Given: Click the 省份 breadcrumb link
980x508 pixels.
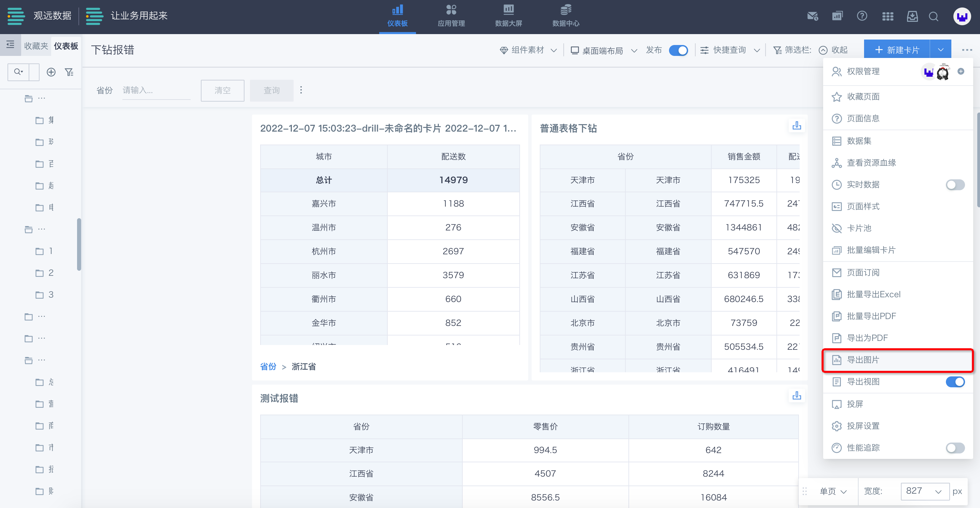Looking at the screenshot, I should 268,367.
